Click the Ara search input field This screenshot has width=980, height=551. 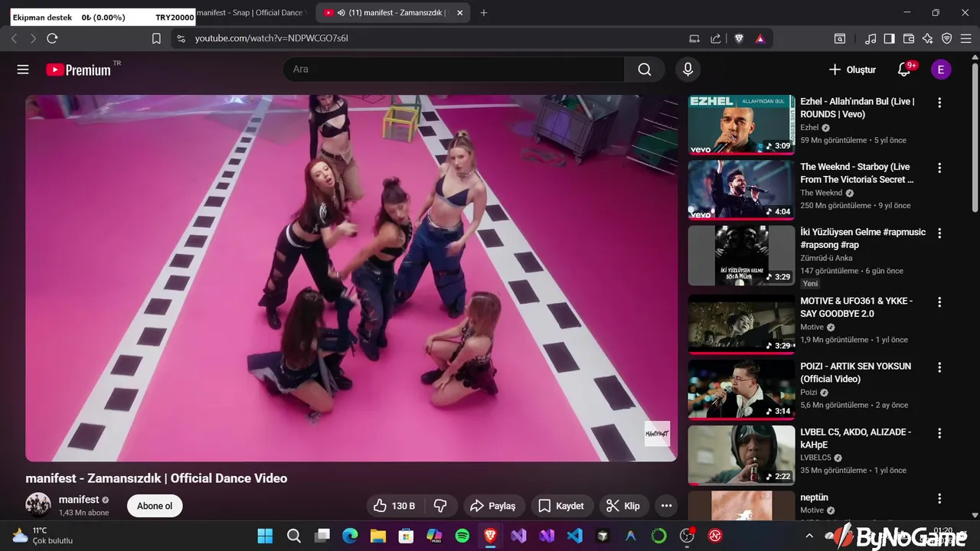pyautogui.click(x=453, y=70)
